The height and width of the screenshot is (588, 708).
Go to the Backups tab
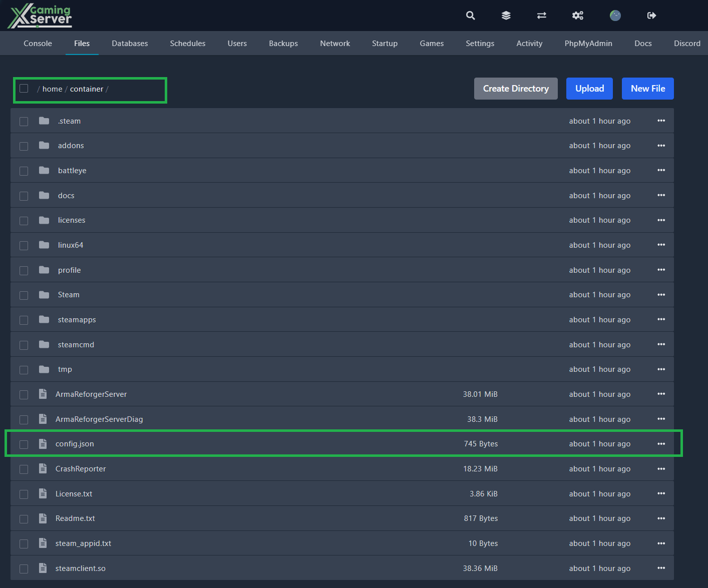pyautogui.click(x=283, y=44)
